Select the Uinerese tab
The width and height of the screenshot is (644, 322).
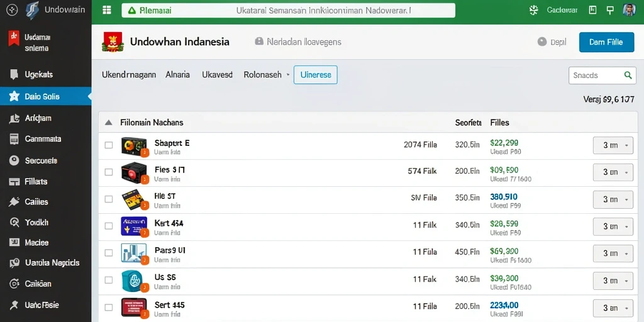pos(316,75)
